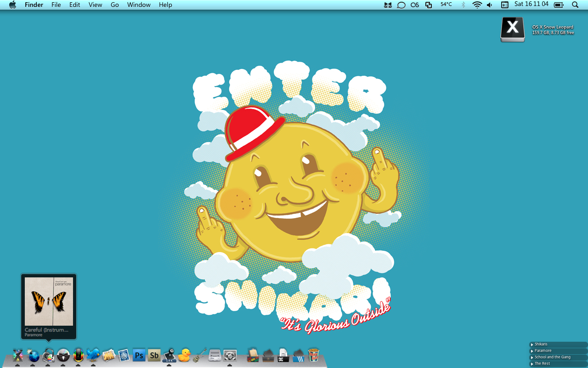Click the 'Careful (Instrum...' track title
Viewport: 588px width, 368px height.
click(46, 330)
